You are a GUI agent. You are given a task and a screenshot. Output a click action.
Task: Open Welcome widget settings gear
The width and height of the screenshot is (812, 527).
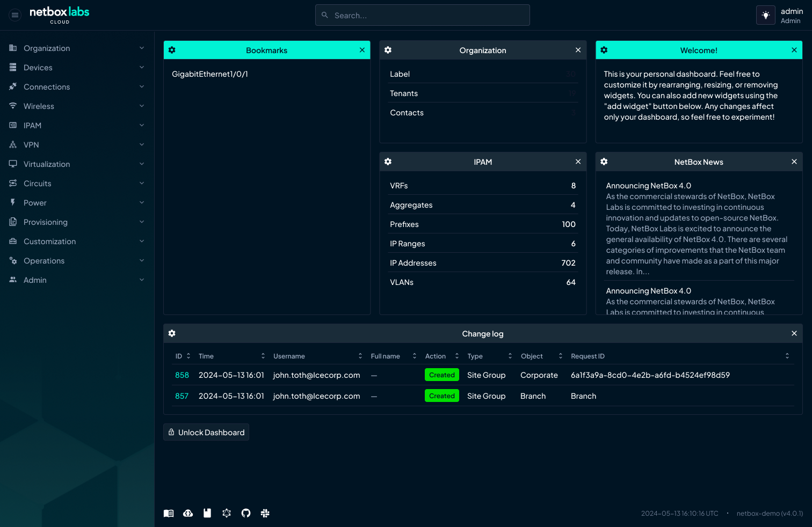click(x=604, y=50)
